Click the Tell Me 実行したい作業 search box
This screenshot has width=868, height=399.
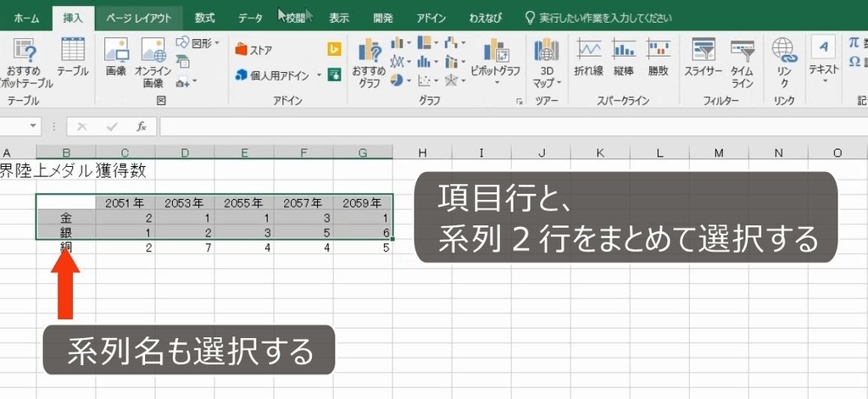point(598,19)
